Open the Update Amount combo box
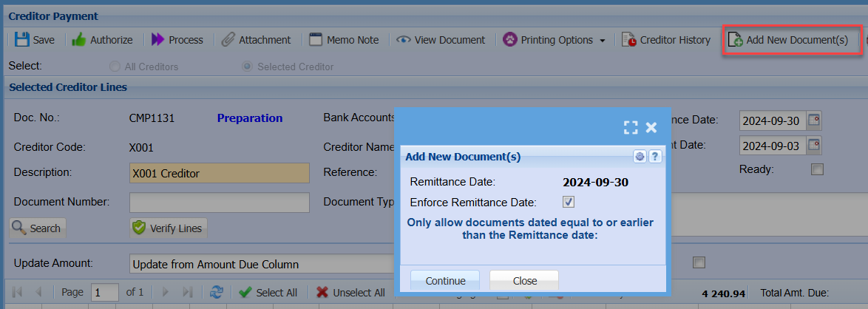The image size is (868, 309). point(263,264)
